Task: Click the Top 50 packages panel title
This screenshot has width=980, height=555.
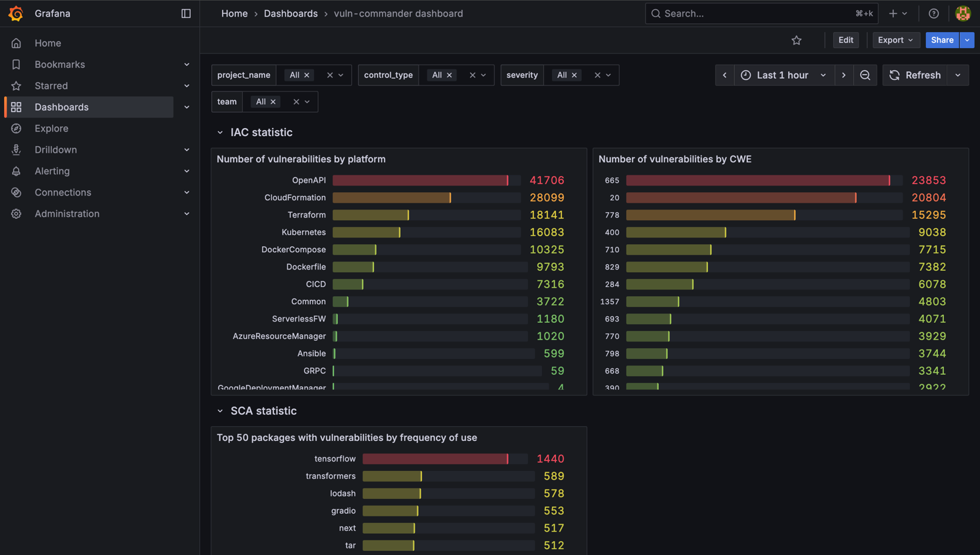Action: pyautogui.click(x=347, y=438)
